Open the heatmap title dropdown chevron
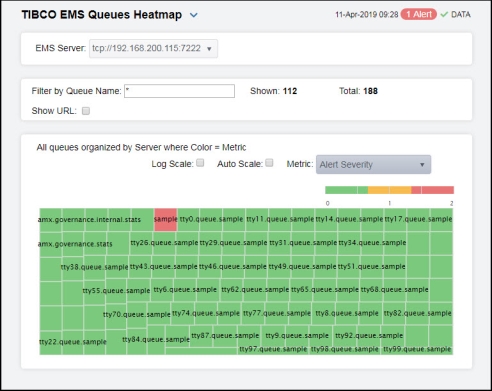Viewport: 492px width, 391px height. tap(194, 15)
